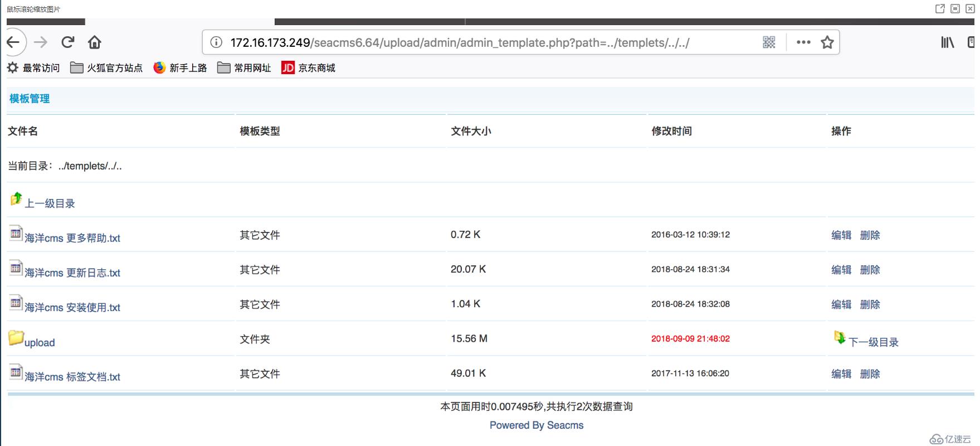Click the 文件大小 column header

point(471,131)
